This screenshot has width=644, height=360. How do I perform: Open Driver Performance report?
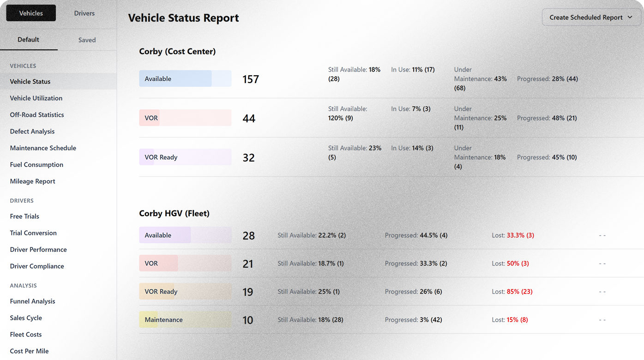click(38, 250)
